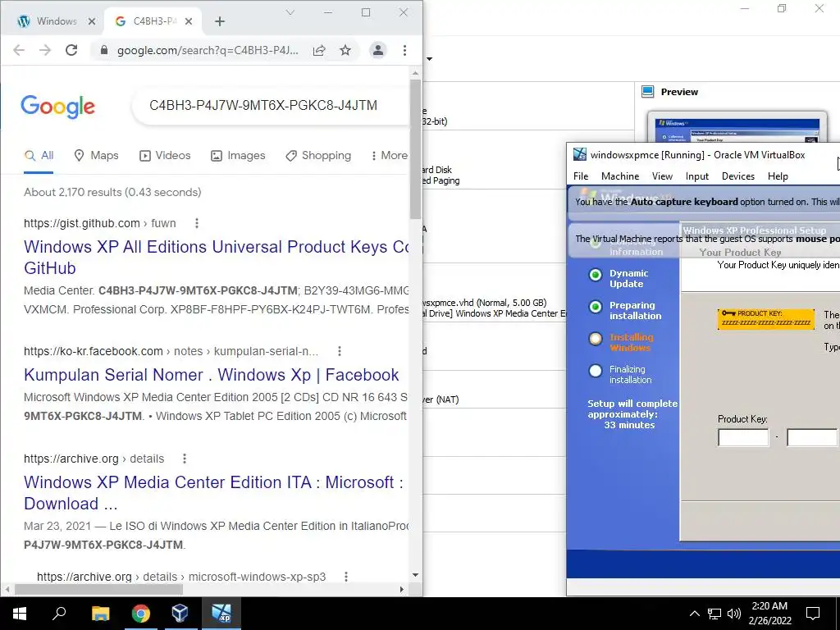Select the All search tab

pyautogui.click(x=39, y=155)
